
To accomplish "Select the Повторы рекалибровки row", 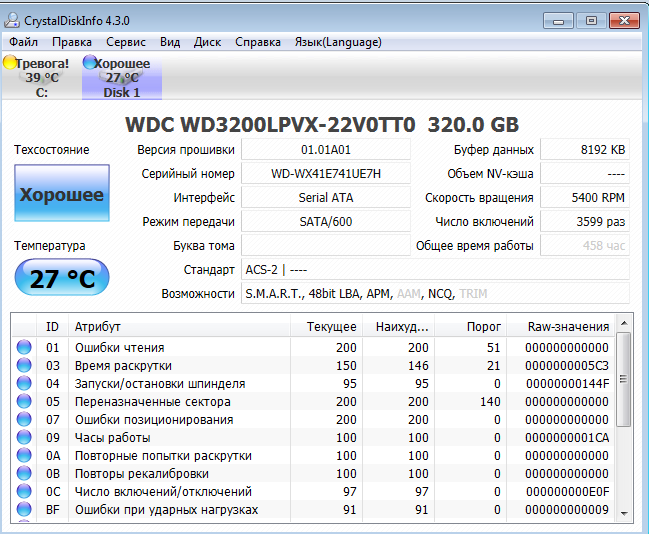I will 313,474.
